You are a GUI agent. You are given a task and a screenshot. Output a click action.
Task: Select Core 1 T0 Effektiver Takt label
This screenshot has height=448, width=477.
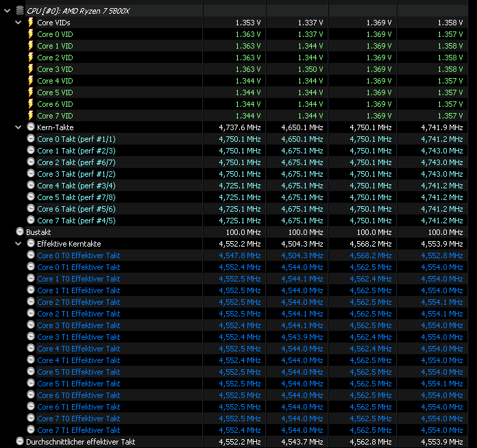pyautogui.click(x=79, y=279)
